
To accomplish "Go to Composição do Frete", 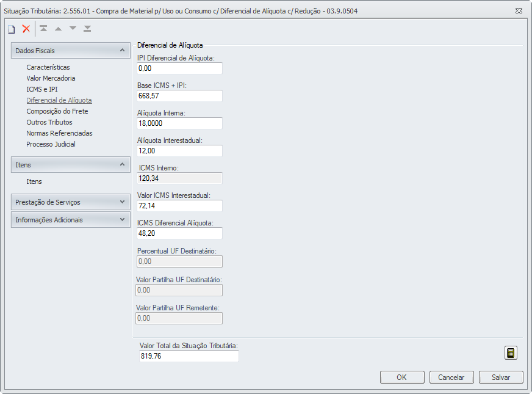I will tap(57, 111).
